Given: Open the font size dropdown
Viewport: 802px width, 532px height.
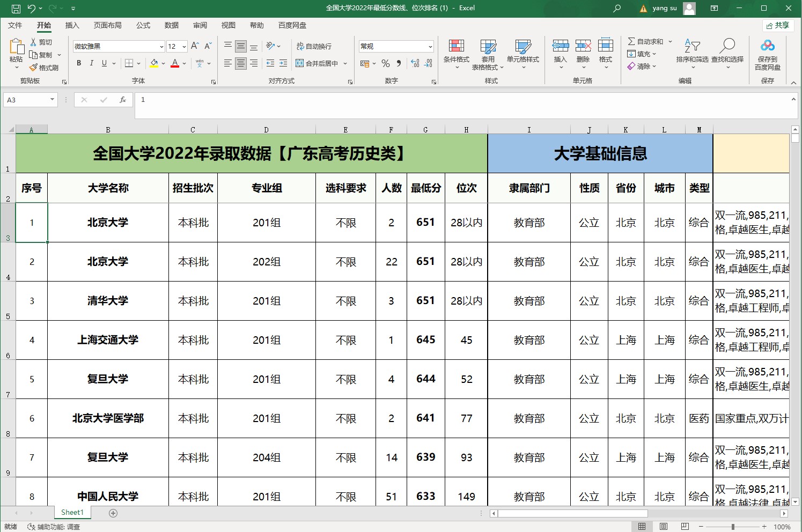Looking at the screenshot, I should tap(184, 47).
